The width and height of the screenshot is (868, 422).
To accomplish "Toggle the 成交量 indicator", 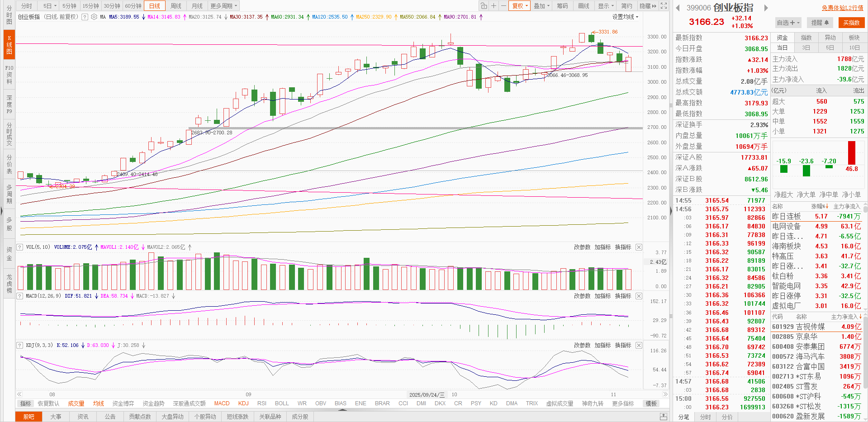I will point(76,403).
